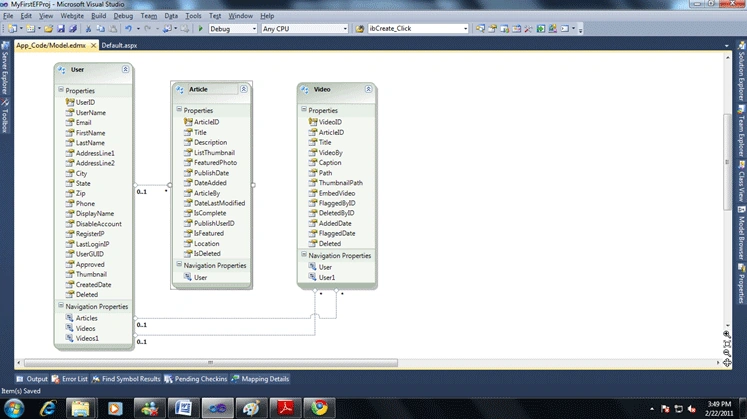This screenshot has width=747, height=419.
Task: Click the Add New Item toolbar icon
Action: point(30,29)
